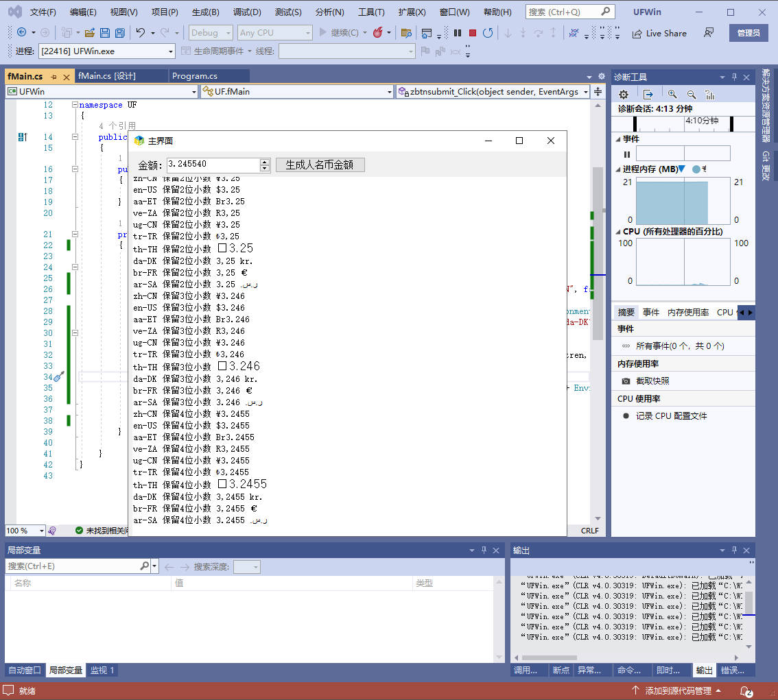The image size is (778, 700).
Task: Click Continue (继续) debugging button
Action: pyautogui.click(x=339, y=33)
